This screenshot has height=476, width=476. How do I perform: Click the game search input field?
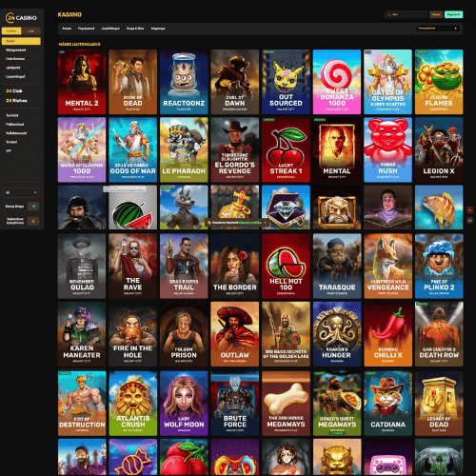point(407,14)
